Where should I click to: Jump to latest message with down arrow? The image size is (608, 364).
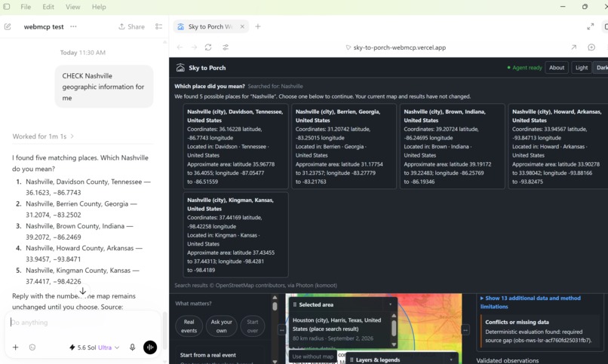(82, 291)
